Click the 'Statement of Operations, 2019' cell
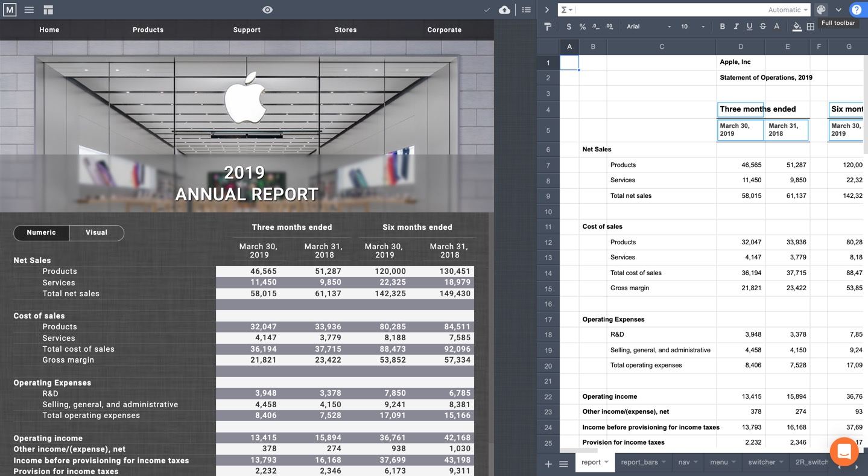The image size is (868, 476). coord(766,78)
